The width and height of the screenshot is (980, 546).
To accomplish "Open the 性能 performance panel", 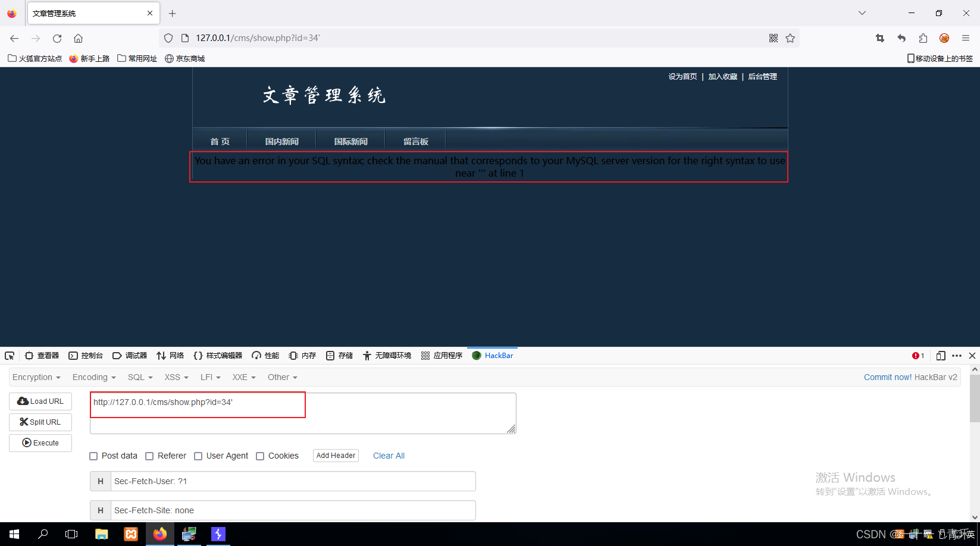I will click(265, 356).
